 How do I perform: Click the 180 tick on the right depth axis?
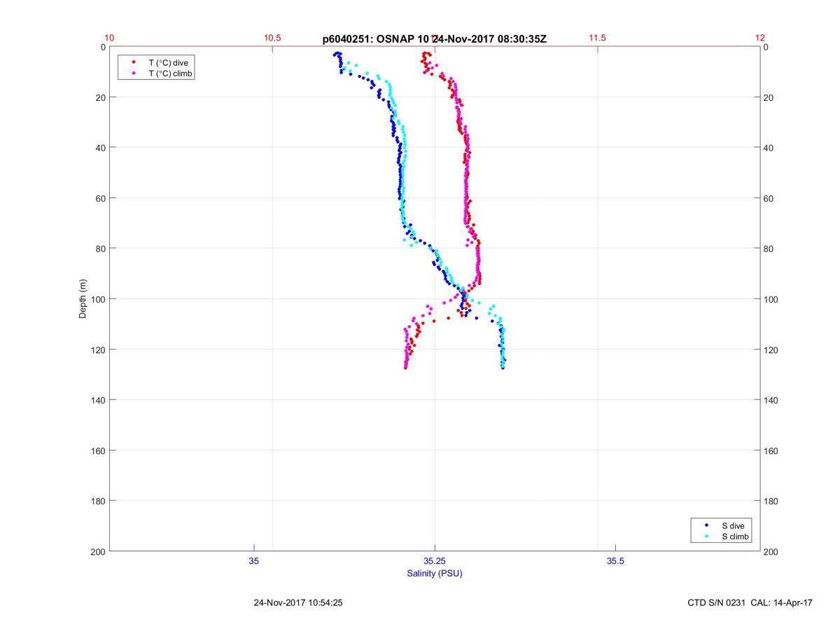click(772, 501)
